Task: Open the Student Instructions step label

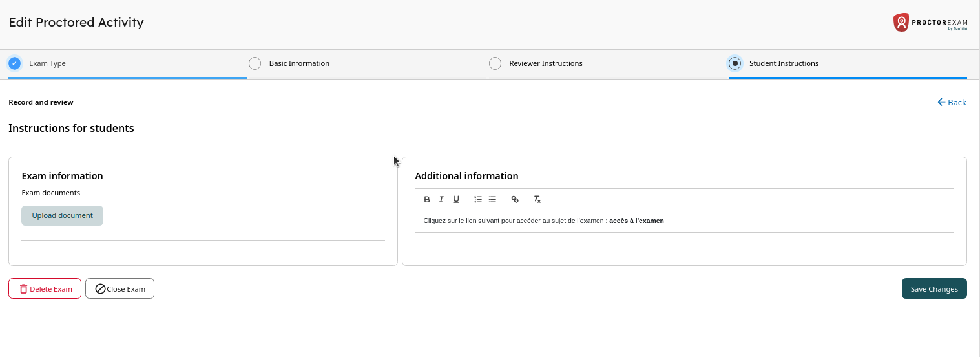Action: coord(784,63)
